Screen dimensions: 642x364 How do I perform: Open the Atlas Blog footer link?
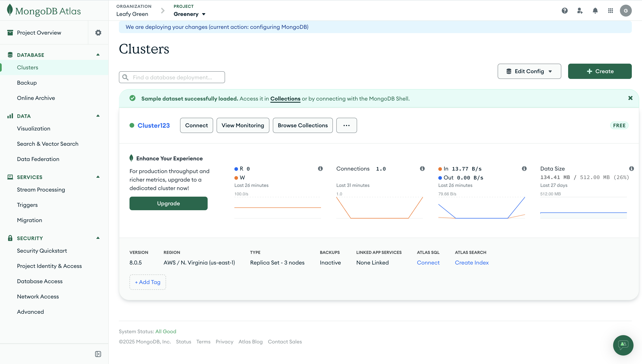pos(251,342)
